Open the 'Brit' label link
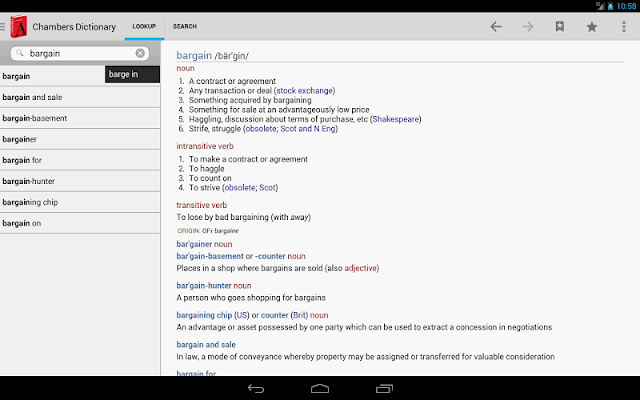The height and width of the screenshot is (400, 640). point(300,315)
